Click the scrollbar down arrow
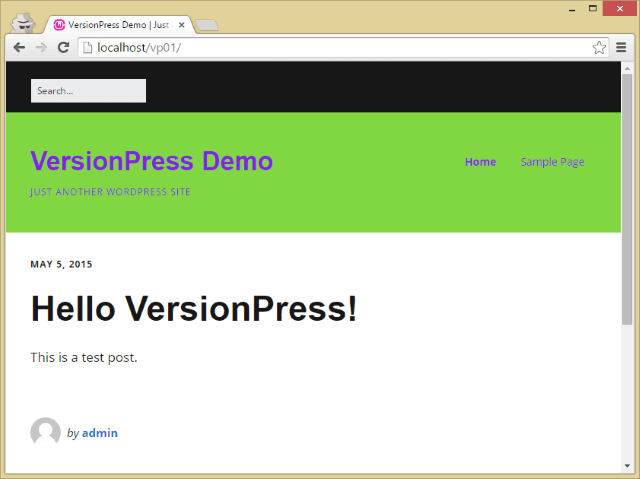This screenshot has height=479, width=640. (627, 466)
